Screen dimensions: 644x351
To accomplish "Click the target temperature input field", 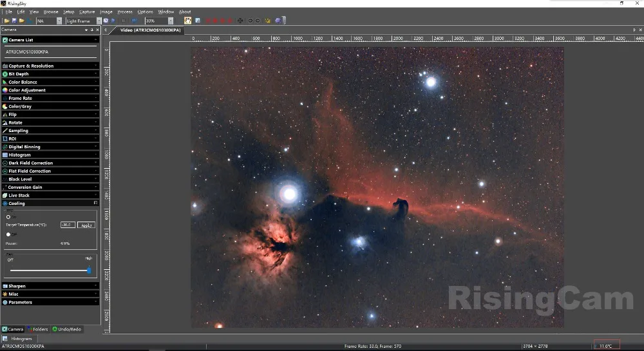I will [x=68, y=225].
